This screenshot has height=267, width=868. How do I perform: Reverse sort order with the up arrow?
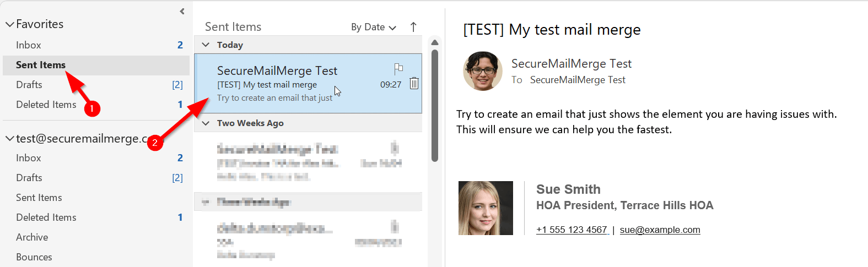pos(413,27)
